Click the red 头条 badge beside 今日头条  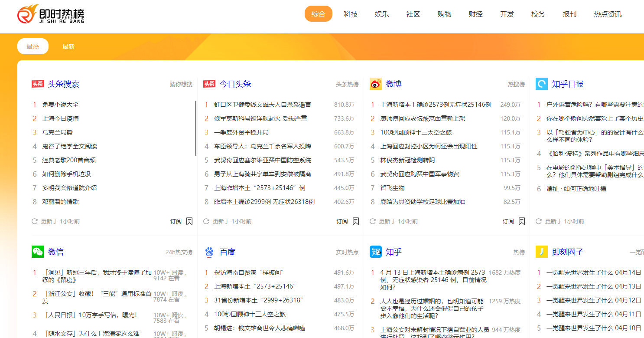(x=209, y=83)
